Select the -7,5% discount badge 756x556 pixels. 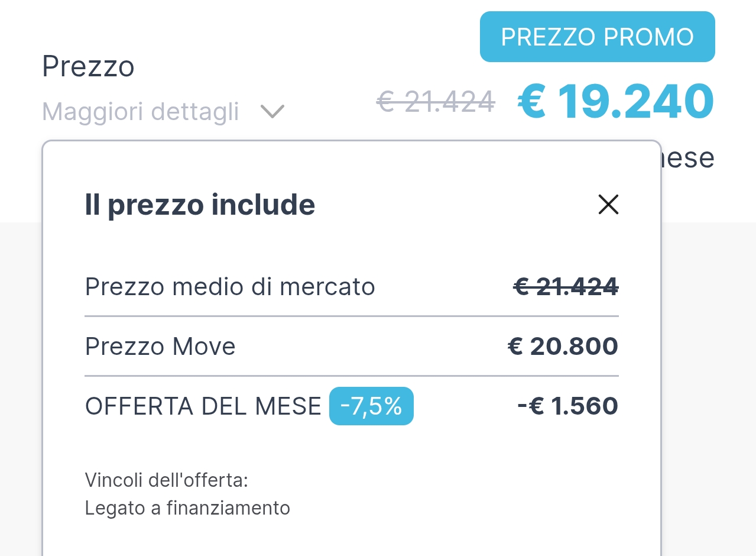point(371,406)
